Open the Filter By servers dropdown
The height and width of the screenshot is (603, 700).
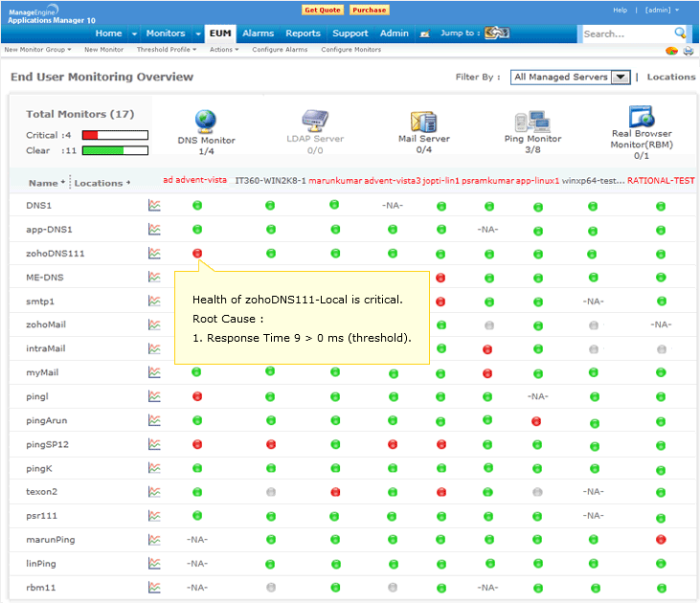click(570, 78)
